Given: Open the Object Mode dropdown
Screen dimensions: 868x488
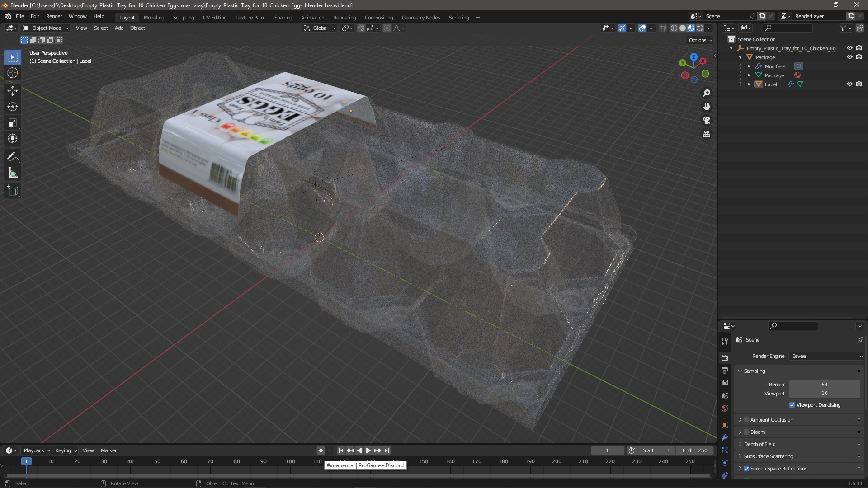Looking at the screenshot, I should pyautogui.click(x=46, y=28).
